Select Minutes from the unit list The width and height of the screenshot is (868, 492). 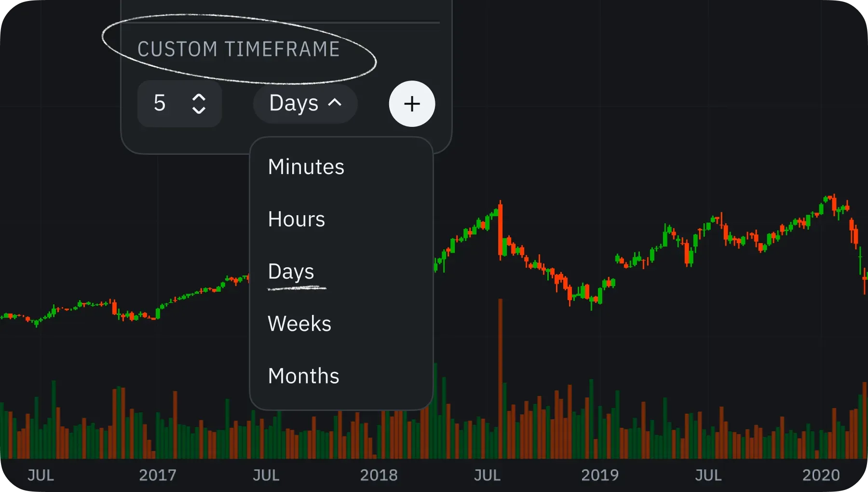(x=306, y=167)
